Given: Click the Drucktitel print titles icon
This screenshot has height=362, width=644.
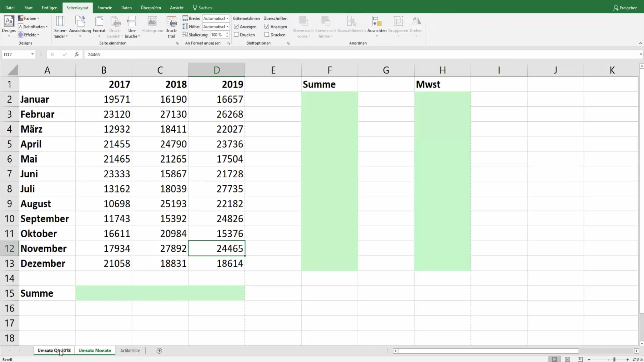Looking at the screenshot, I should [171, 27].
